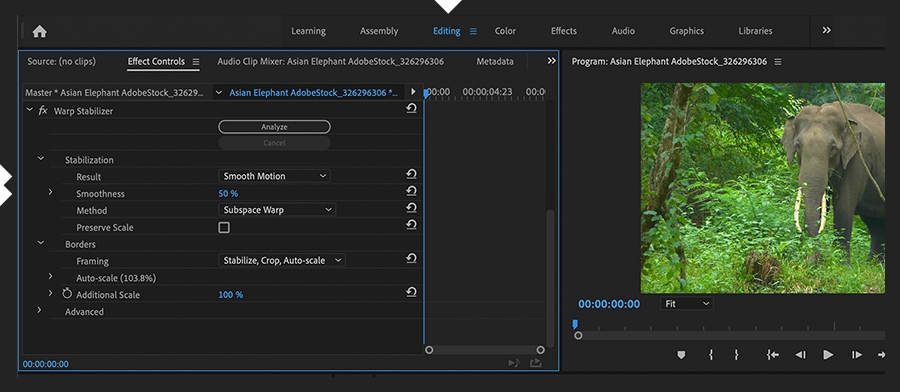Click the export frame icon in Effect Controls
Screen dimensions: 900x392
(536, 363)
